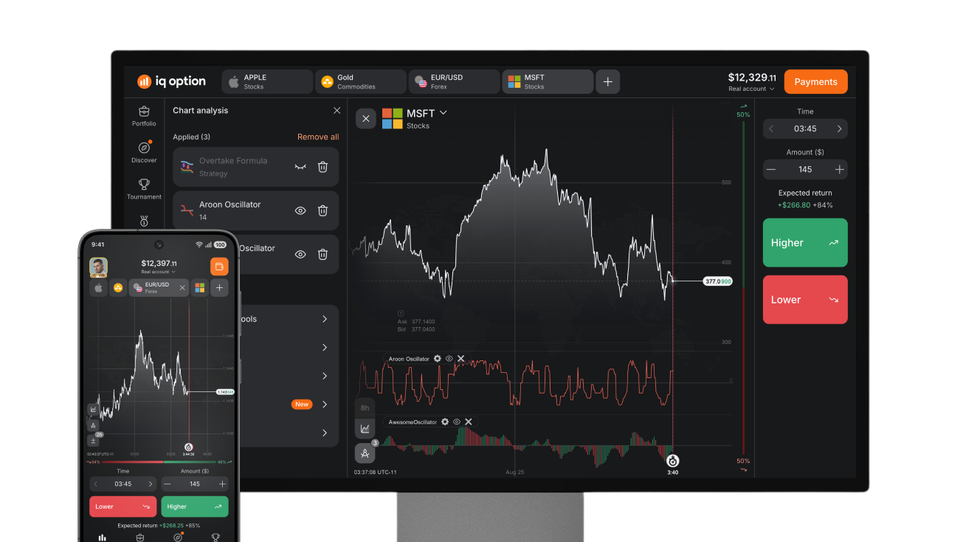
Task: Add a new asset tab on desktop
Action: [607, 82]
